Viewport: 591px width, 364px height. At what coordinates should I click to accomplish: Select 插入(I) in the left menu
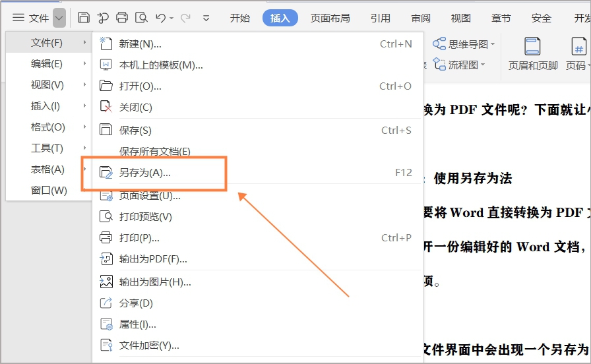[49, 106]
